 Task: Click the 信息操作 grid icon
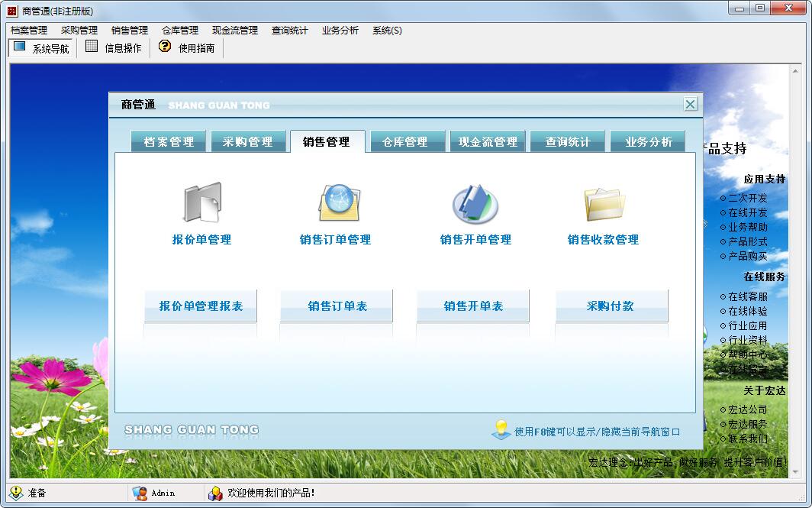click(x=92, y=47)
